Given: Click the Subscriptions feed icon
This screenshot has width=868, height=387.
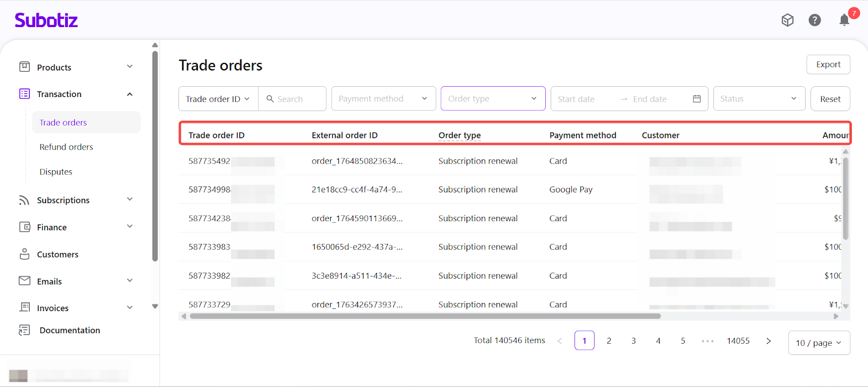Looking at the screenshot, I should click(x=24, y=200).
